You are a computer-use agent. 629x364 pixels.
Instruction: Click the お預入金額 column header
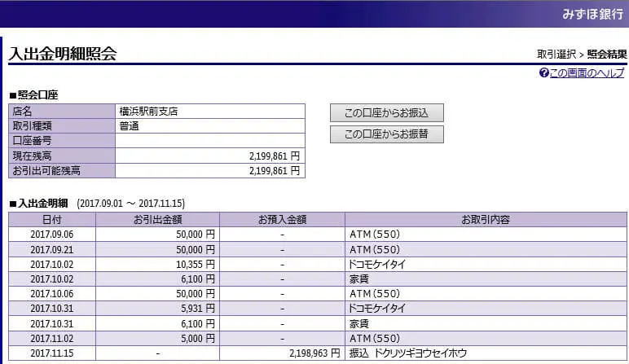pyautogui.click(x=282, y=220)
